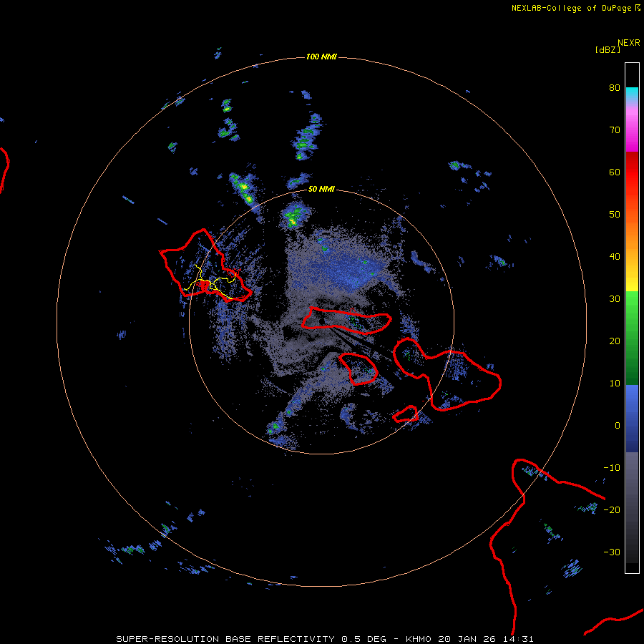
Task: Select the 20 value on the dBZ scale
Action: pos(615,341)
